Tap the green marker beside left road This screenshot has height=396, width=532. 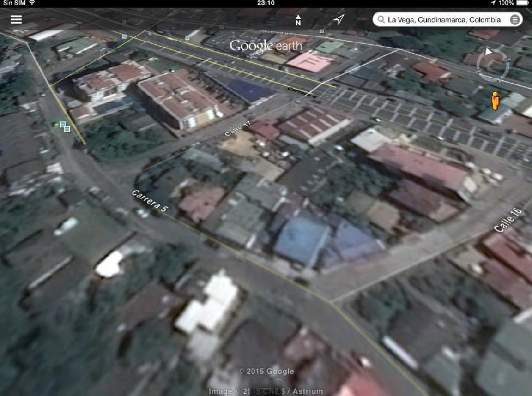coord(55,124)
